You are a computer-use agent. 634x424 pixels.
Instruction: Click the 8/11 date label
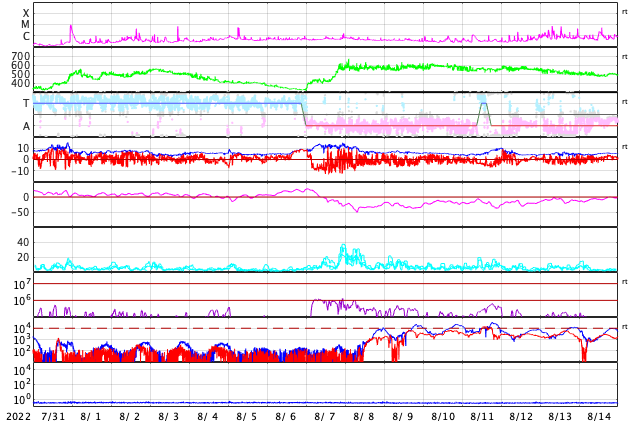click(482, 417)
